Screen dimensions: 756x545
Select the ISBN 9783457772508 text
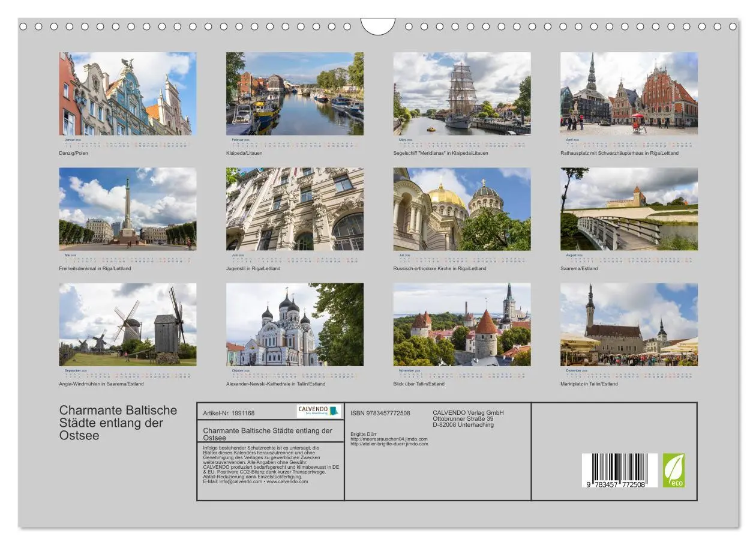coord(380,413)
